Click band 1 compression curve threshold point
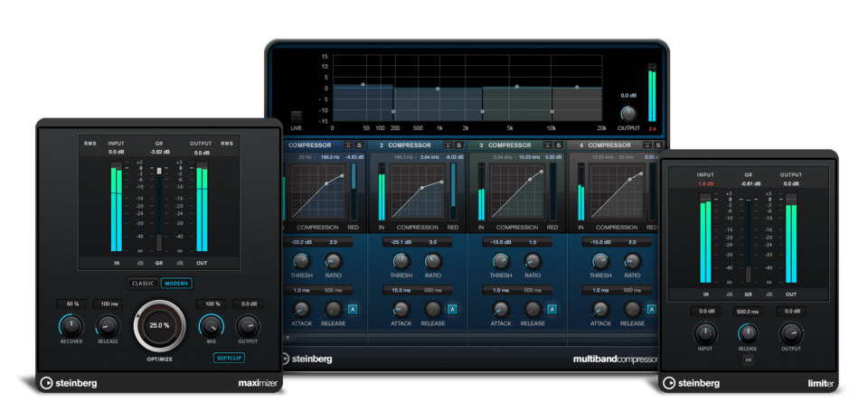The image size is (868, 420). (x=326, y=183)
